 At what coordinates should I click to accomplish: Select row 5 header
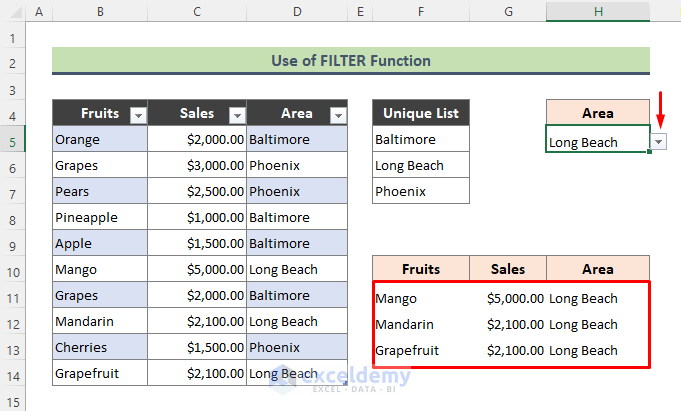point(13,140)
